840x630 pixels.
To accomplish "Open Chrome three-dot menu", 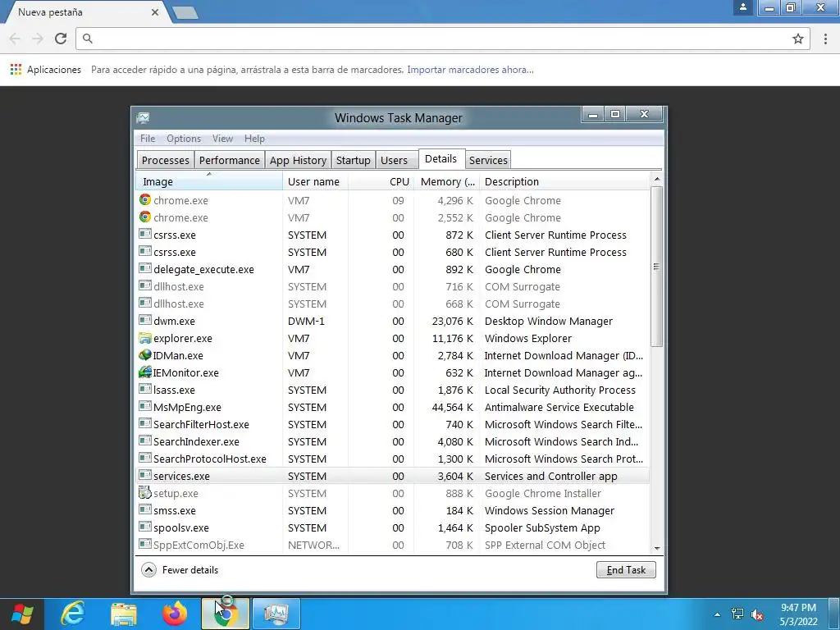I will (825, 39).
